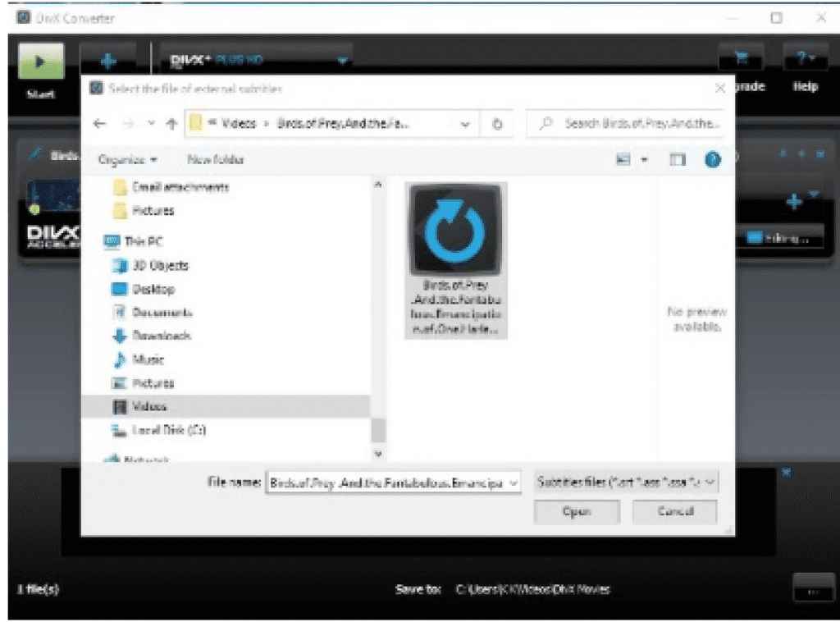This screenshot has height=622, width=840.
Task: Open view options dropdown arrow
Action: pyautogui.click(x=645, y=160)
